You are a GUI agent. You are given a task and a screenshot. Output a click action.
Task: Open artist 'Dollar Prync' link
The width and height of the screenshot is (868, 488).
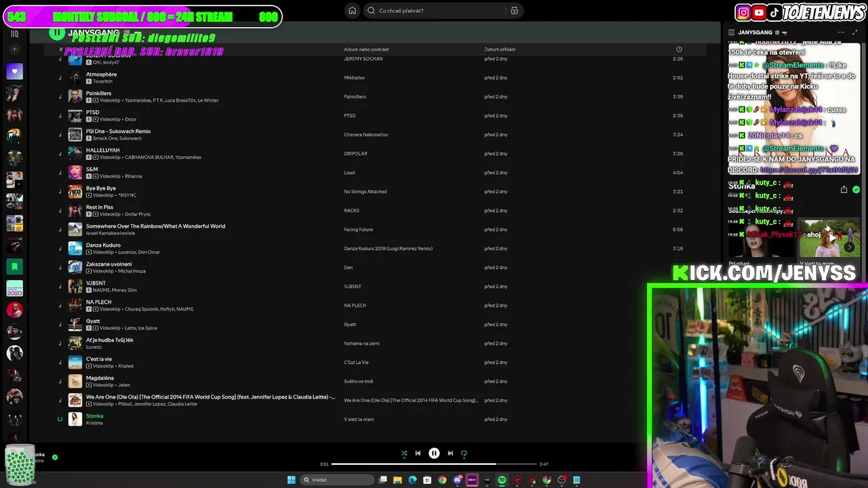point(138,214)
